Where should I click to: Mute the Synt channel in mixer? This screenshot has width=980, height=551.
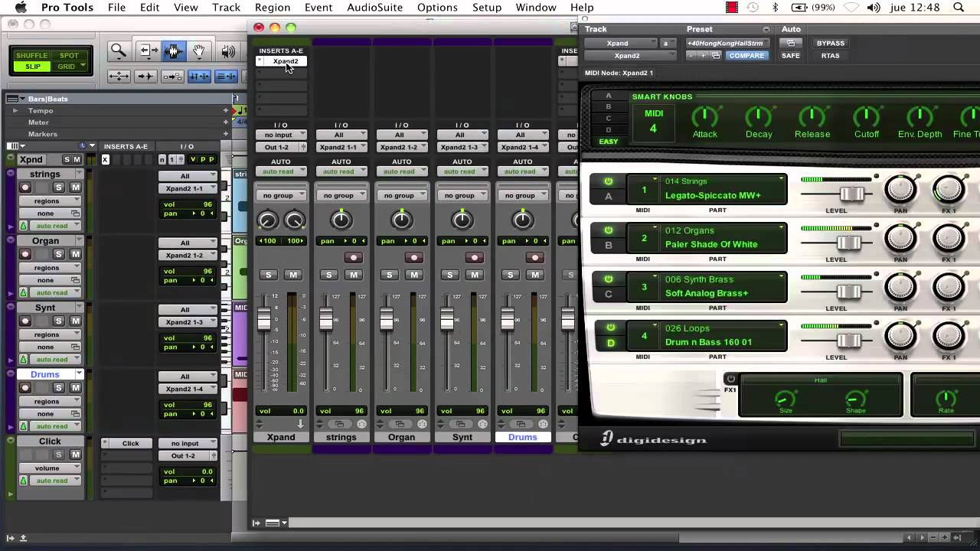point(474,275)
